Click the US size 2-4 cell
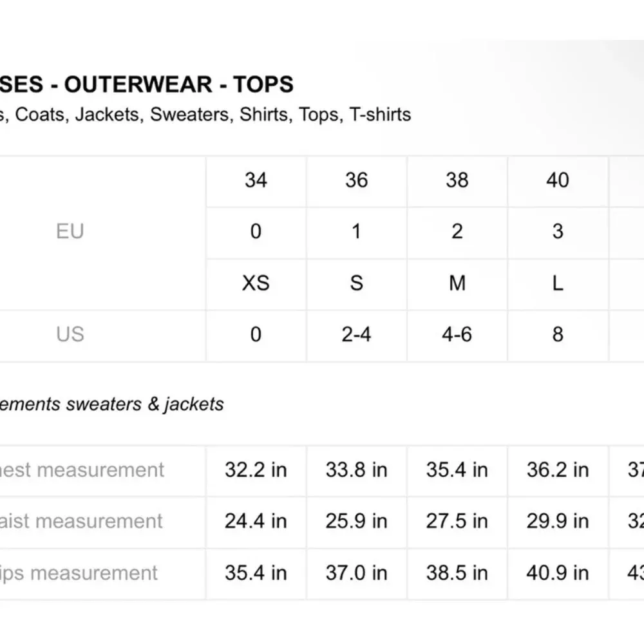 point(356,334)
